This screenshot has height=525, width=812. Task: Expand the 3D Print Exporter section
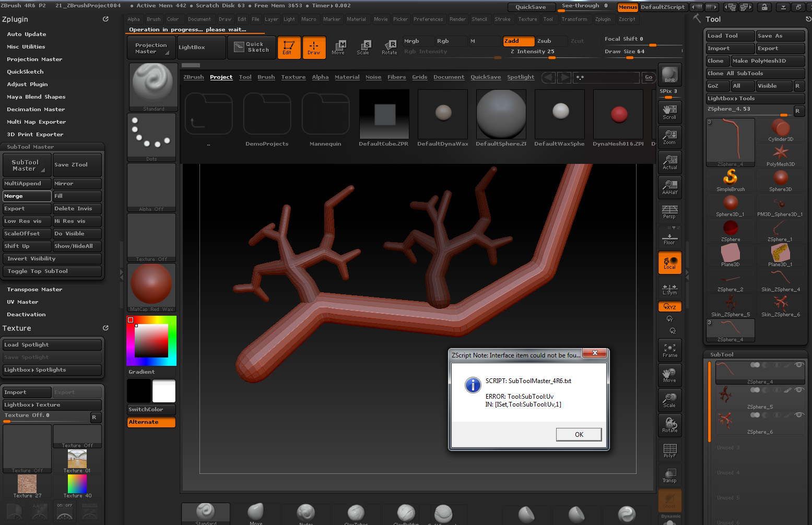tap(35, 135)
